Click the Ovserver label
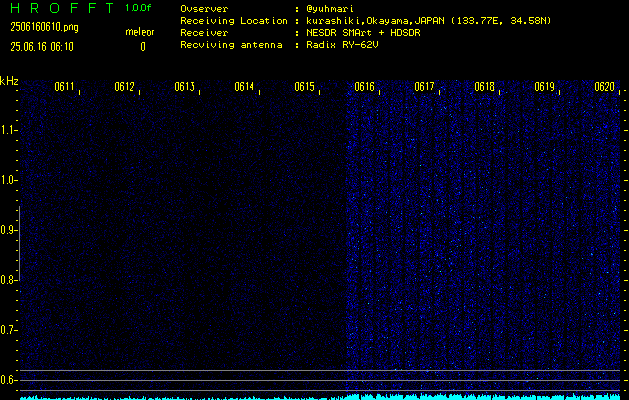 coord(204,8)
